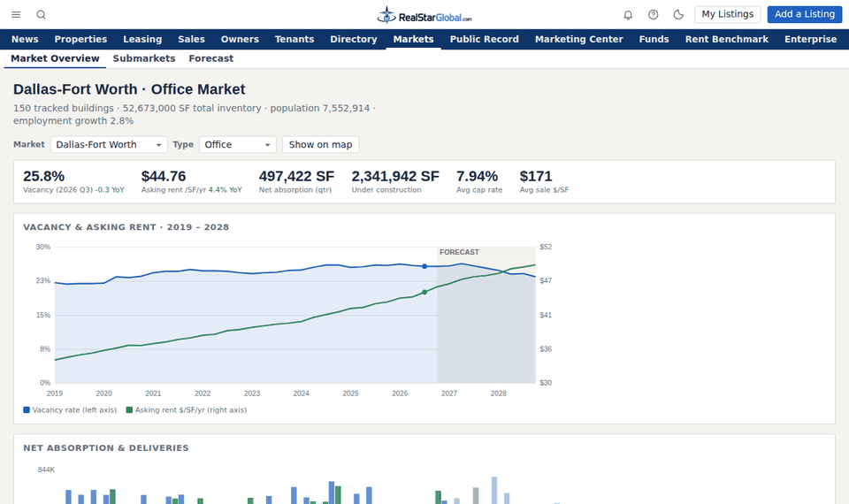Click the 2024 x-axis label
The width and height of the screenshot is (849, 504).
pos(301,393)
